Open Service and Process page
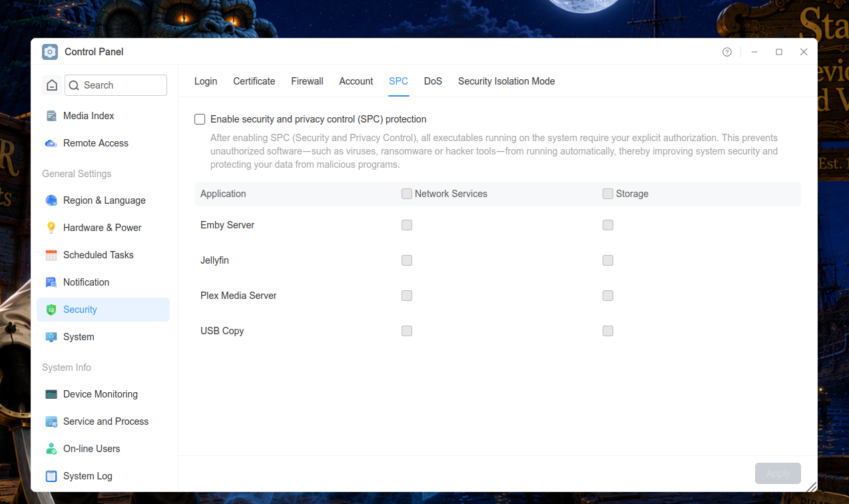The image size is (849, 504). pos(103,421)
